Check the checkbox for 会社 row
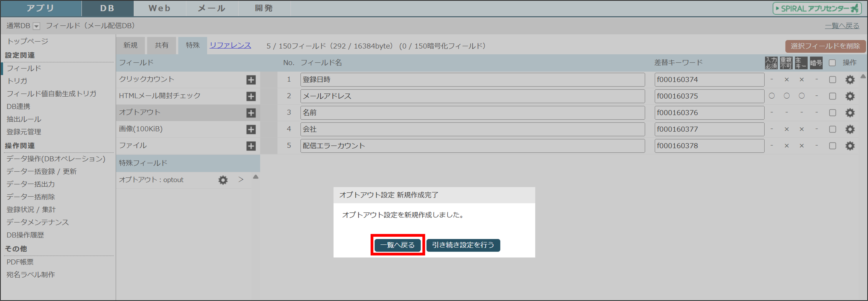Viewport: 868px width, 301px height. point(832,129)
